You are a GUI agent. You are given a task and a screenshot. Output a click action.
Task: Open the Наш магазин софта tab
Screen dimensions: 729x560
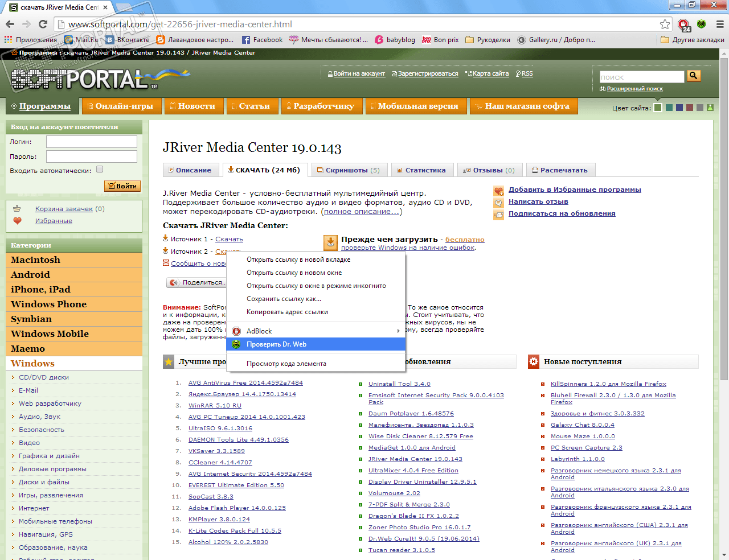point(524,106)
